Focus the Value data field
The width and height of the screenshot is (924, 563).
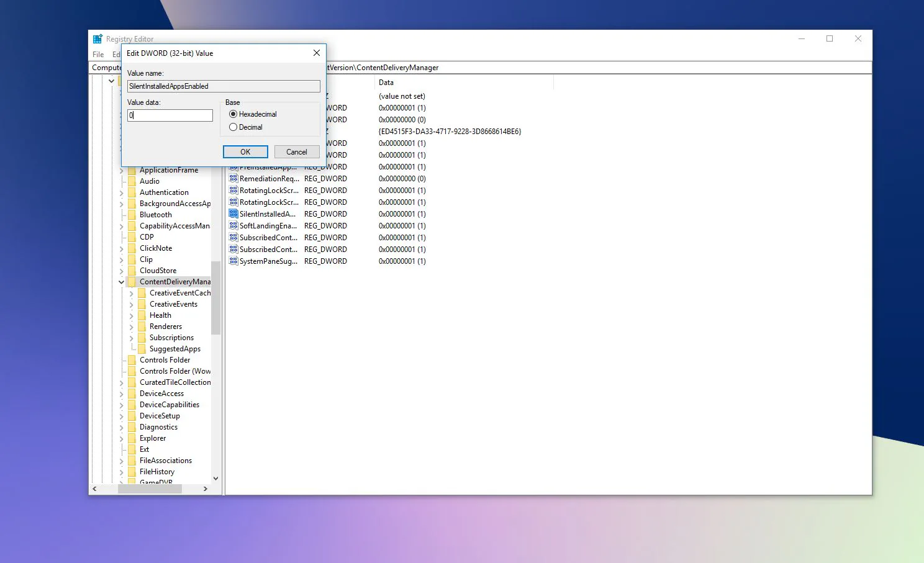tap(170, 115)
